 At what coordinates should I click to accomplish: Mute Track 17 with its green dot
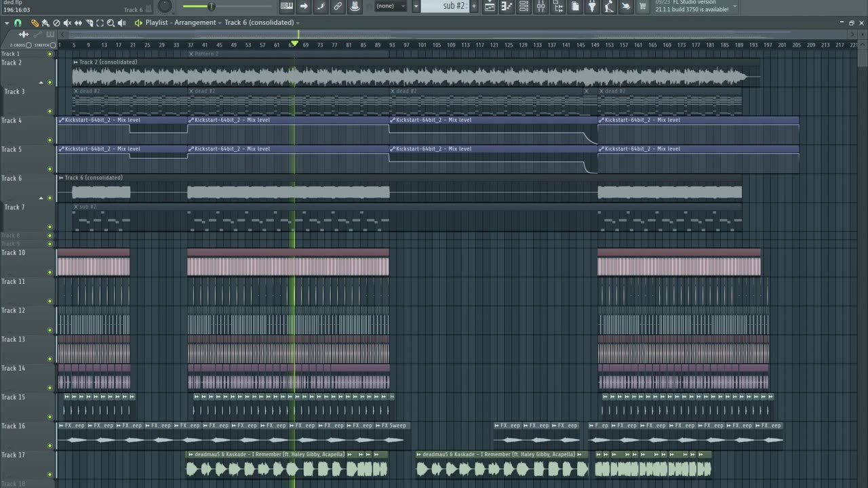(x=50, y=474)
